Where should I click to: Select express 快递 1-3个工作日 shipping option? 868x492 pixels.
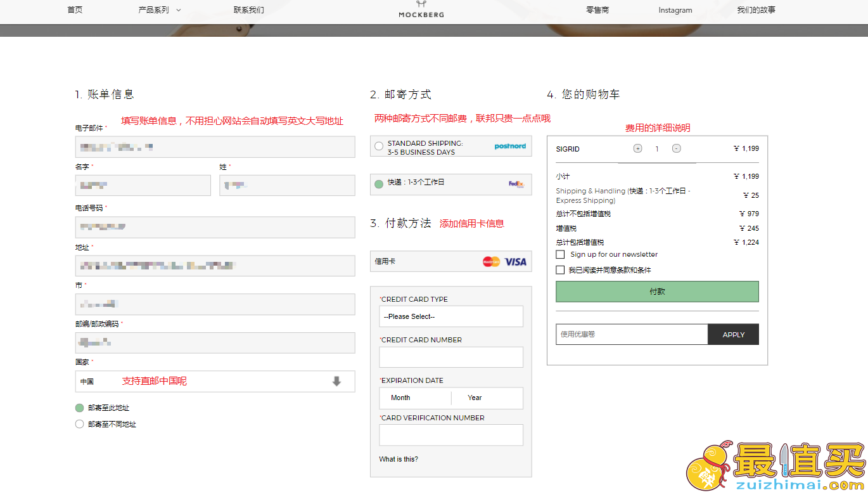[379, 184]
